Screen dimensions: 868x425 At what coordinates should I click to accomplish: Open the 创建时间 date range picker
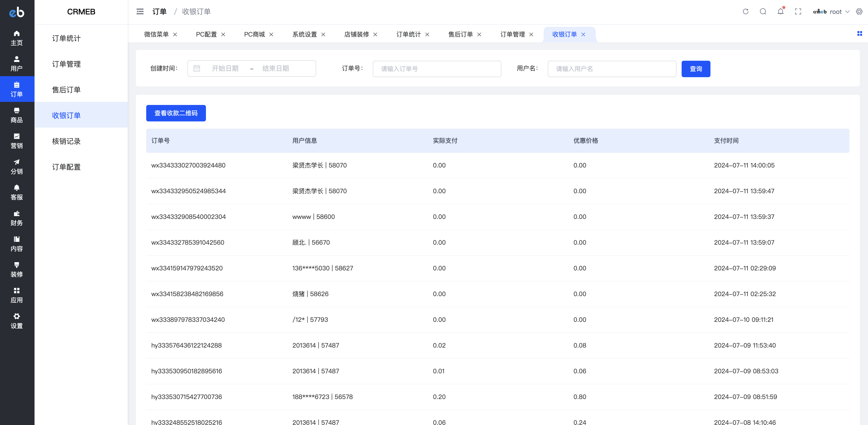tap(251, 69)
